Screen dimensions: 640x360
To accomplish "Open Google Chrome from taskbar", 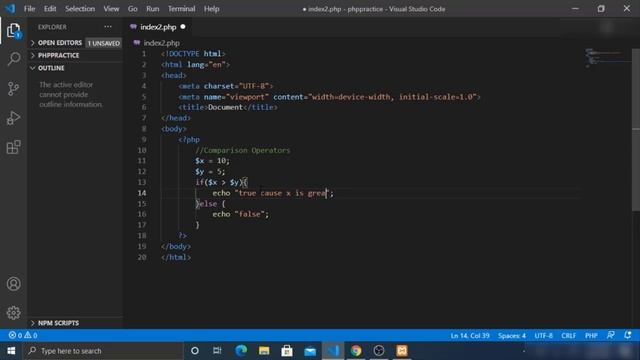I will 356,351.
